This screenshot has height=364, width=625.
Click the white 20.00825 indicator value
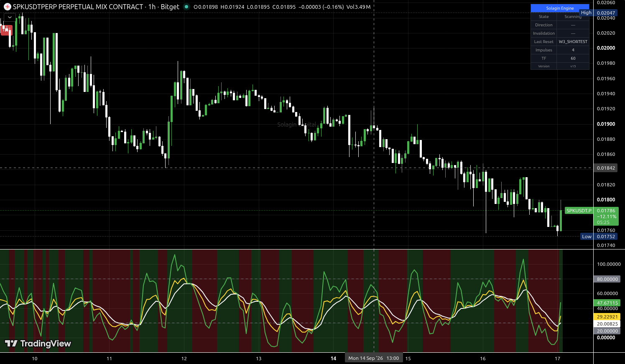click(607, 324)
